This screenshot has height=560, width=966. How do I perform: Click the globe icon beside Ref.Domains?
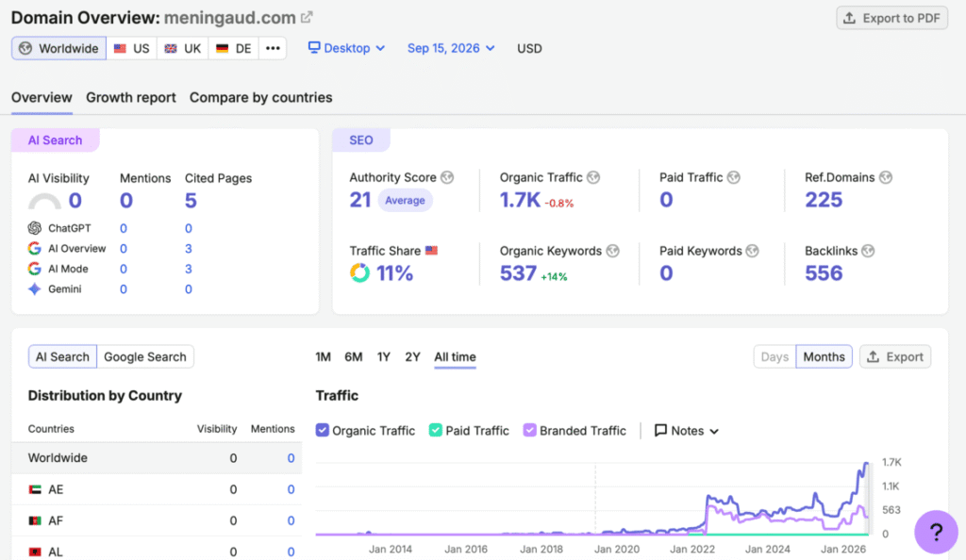885,177
